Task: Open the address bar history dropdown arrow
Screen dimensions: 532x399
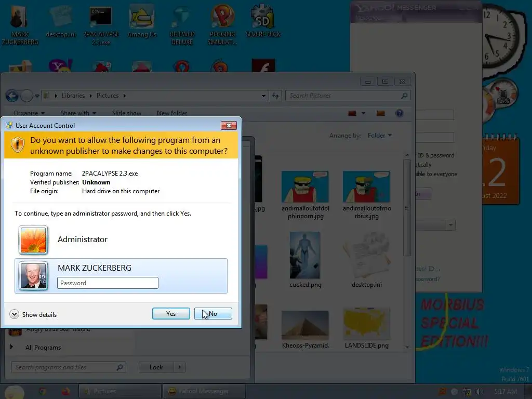Action: tap(263, 96)
